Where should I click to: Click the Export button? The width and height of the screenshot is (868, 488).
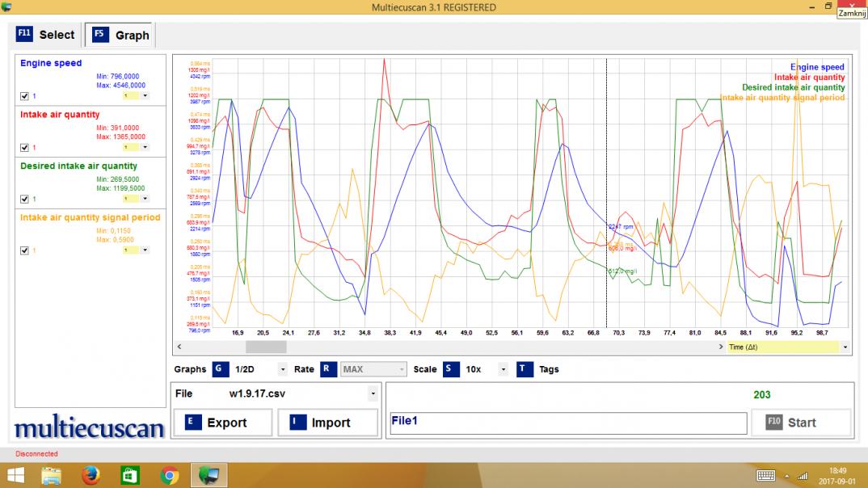pyautogui.click(x=225, y=423)
